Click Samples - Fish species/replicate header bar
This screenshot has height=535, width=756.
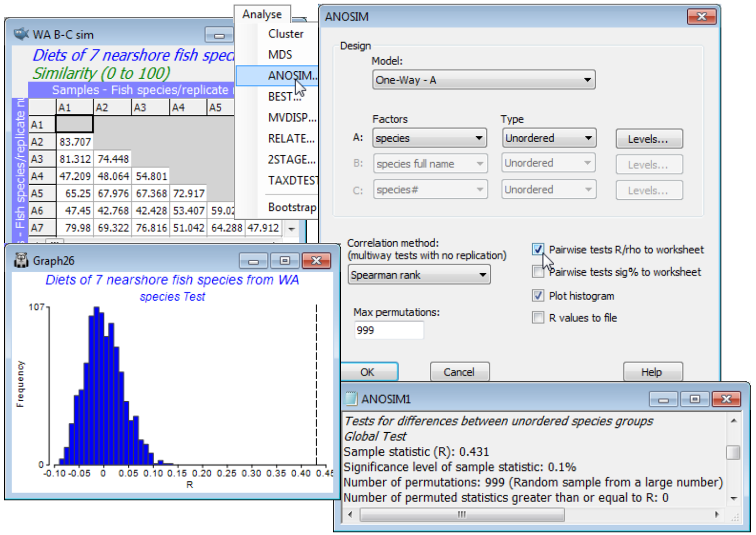(x=131, y=90)
